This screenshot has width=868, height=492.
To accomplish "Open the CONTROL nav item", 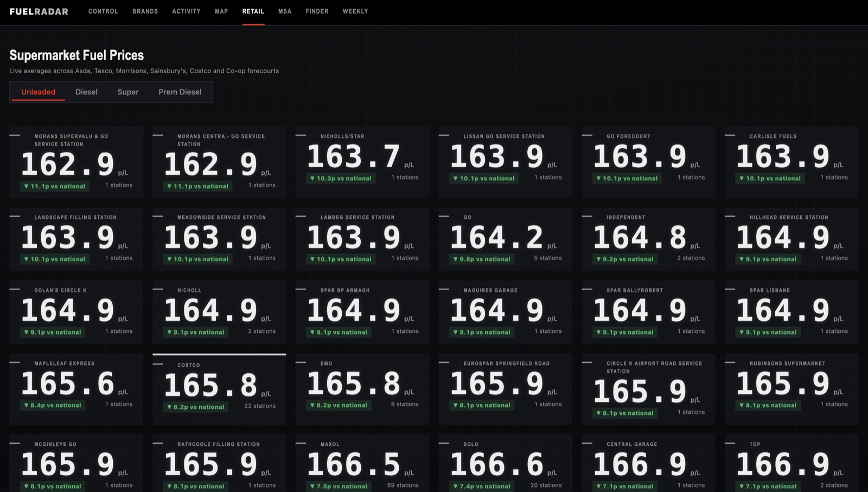I will [103, 11].
